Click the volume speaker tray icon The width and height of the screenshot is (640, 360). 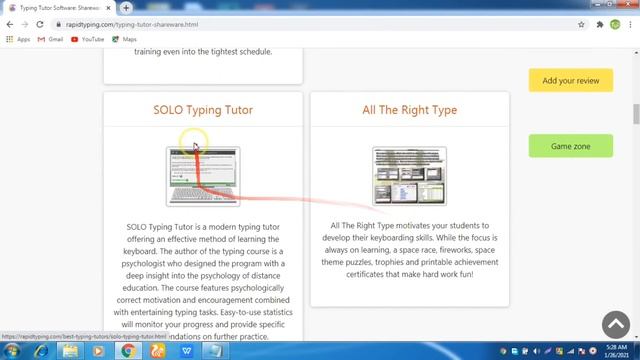[536, 351]
